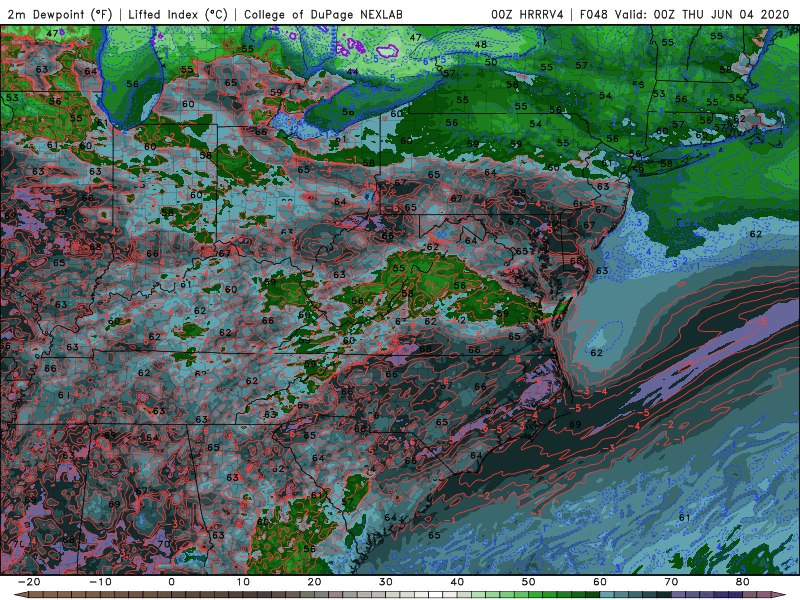Click the -10 label on the color scale
Screen dimensions: 800x600
[100, 582]
